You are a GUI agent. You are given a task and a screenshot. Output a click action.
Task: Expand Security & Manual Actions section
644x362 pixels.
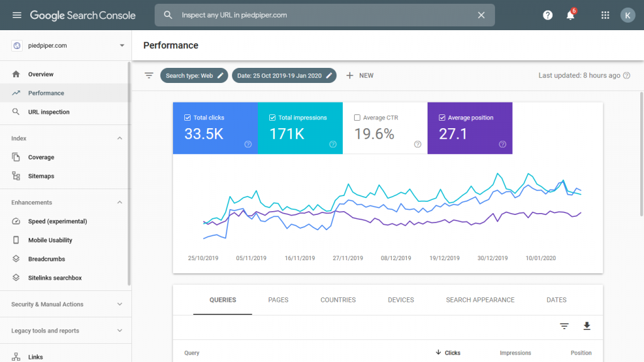119,304
